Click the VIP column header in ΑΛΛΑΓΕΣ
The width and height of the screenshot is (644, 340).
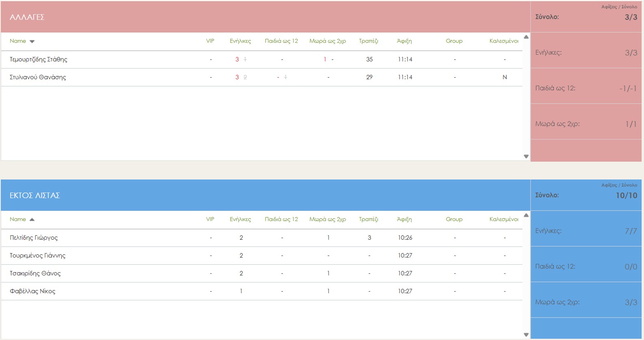click(210, 41)
